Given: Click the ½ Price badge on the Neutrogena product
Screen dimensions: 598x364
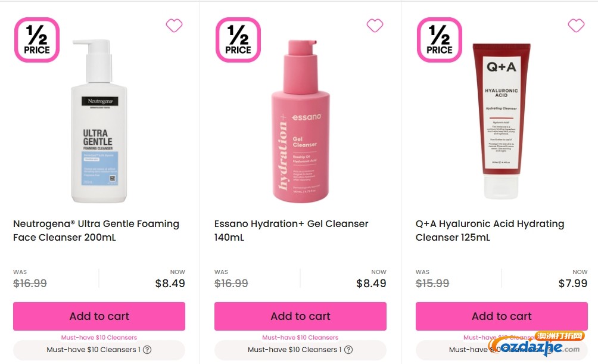Looking at the screenshot, I should click(x=36, y=40).
